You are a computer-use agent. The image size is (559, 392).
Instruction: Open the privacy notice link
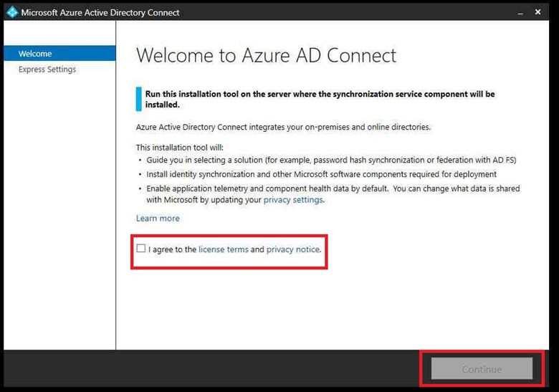pos(292,249)
